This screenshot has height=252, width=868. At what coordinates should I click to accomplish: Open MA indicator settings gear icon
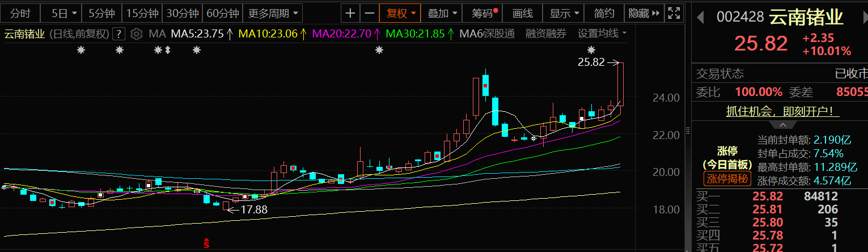[136, 34]
